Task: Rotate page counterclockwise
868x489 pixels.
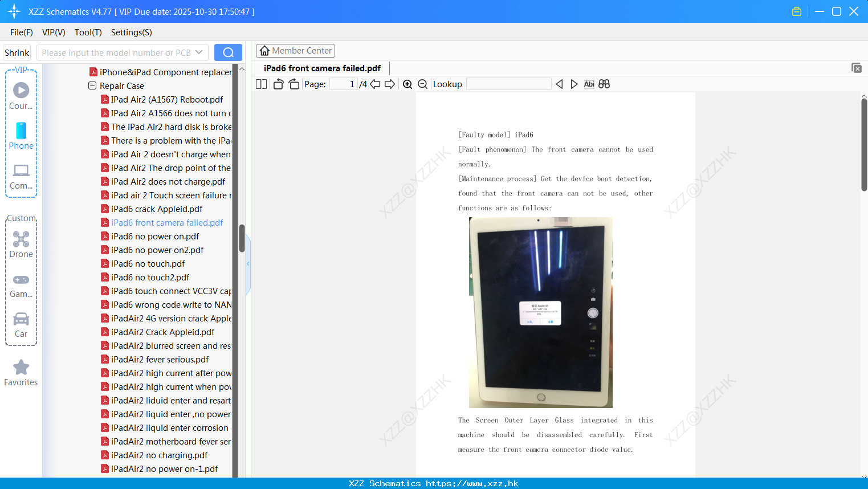Action: coord(278,84)
